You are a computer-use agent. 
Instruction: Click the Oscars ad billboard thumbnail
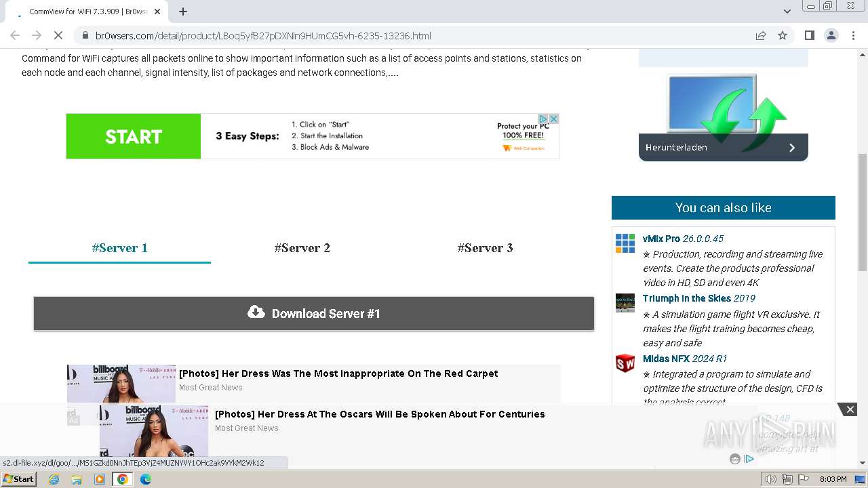pos(154,431)
